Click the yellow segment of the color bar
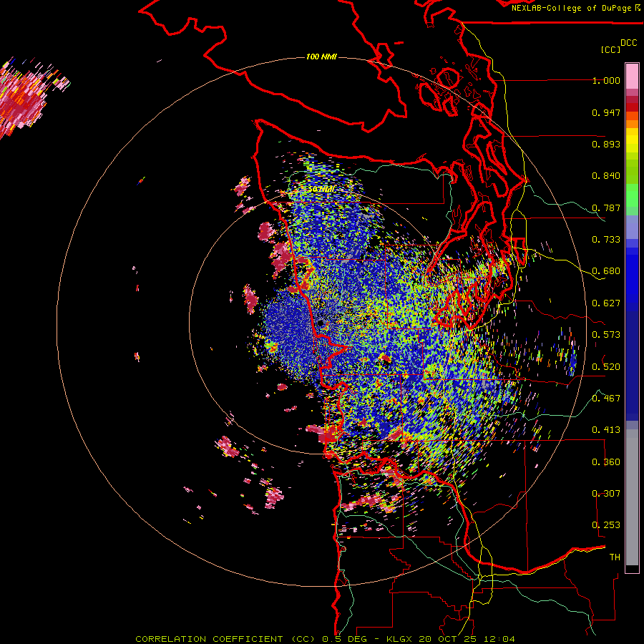 coord(632,140)
